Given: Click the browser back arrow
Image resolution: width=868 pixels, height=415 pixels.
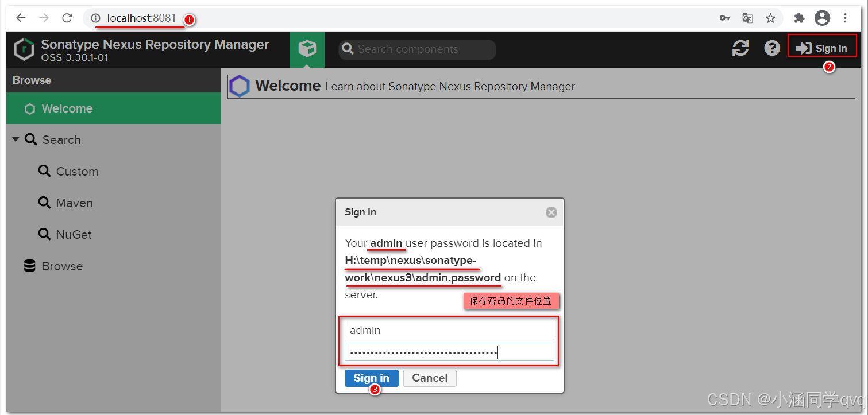Looking at the screenshot, I should (x=21, y=18).
